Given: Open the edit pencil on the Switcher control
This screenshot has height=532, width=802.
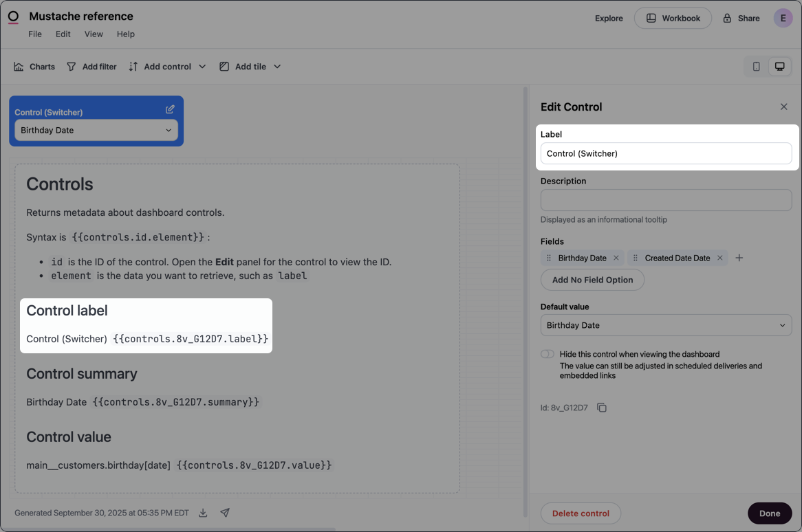Looking at the screenshot, I should tap(170, 109).
